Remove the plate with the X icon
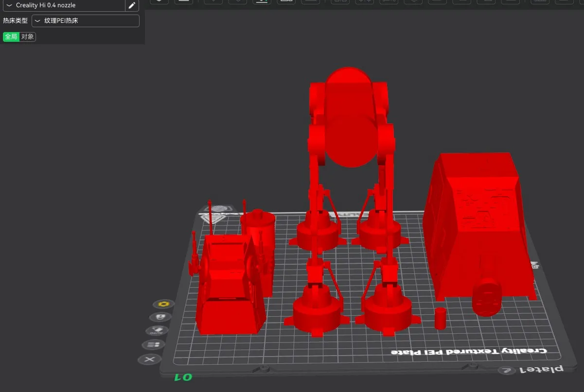Viewport: 584px width, 392px height. click(x=150, y=359)
